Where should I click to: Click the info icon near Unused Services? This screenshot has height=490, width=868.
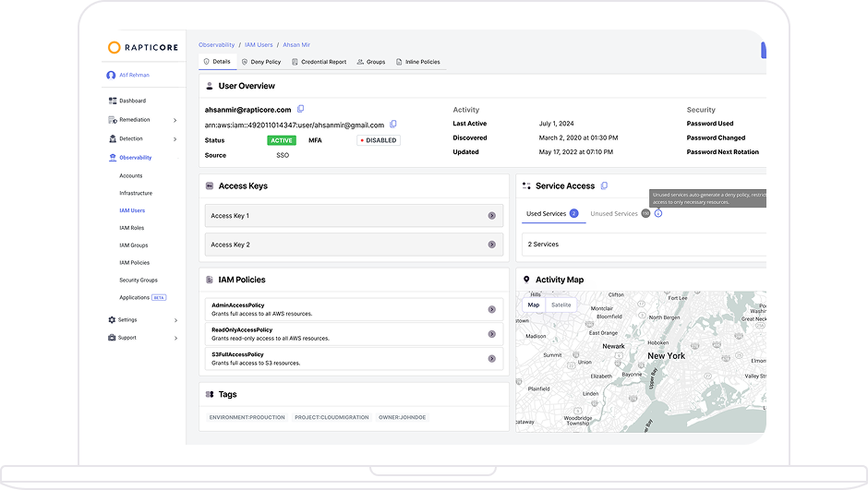[658, 213]
